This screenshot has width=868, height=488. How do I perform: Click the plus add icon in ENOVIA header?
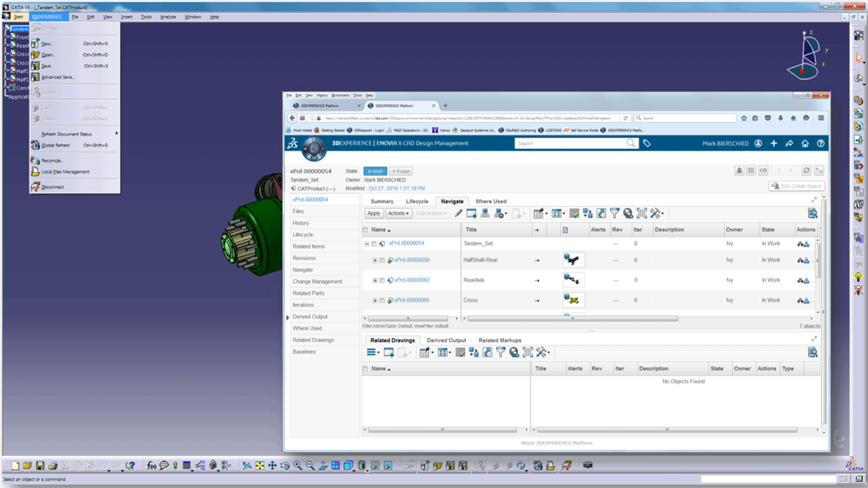(774, 143)
